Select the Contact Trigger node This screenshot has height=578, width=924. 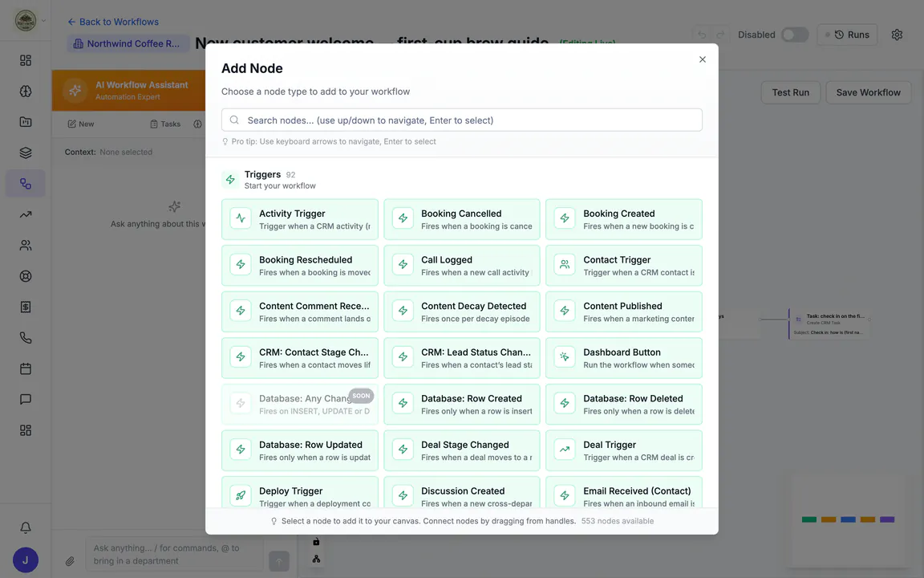tap(623, 266)
